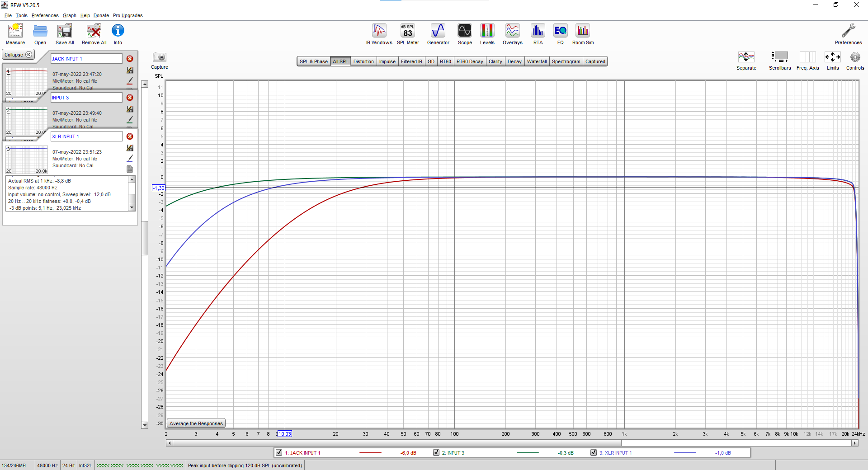Open the Graph menu
The image size is (868, 470).
click(70, 15)
